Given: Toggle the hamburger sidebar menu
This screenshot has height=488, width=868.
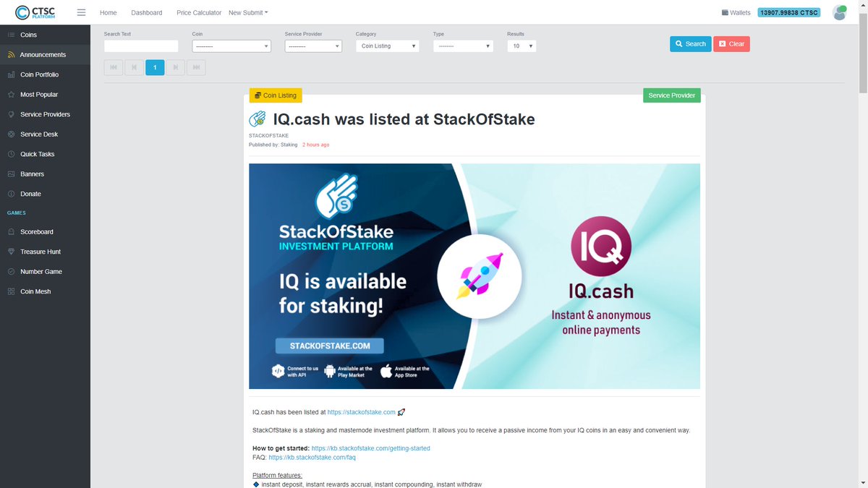Looking at the screenshot, I should pyautogui.click(x=81, y=12).
